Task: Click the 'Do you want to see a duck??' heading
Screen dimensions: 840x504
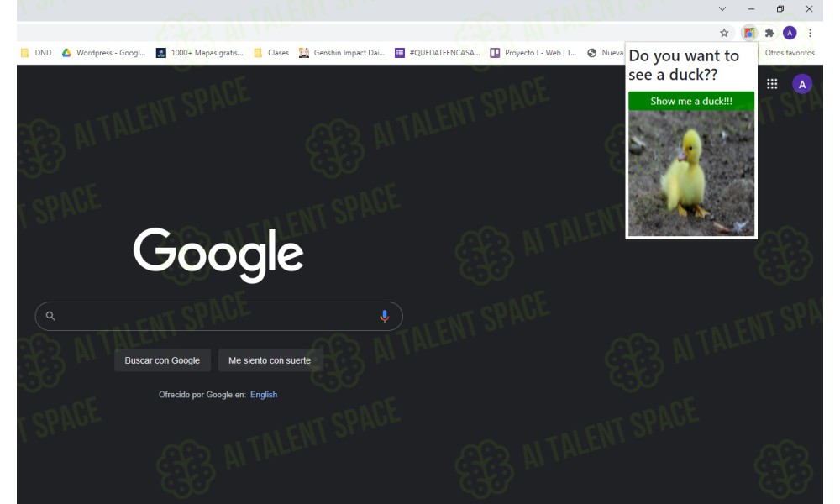Action: [684, 66]
